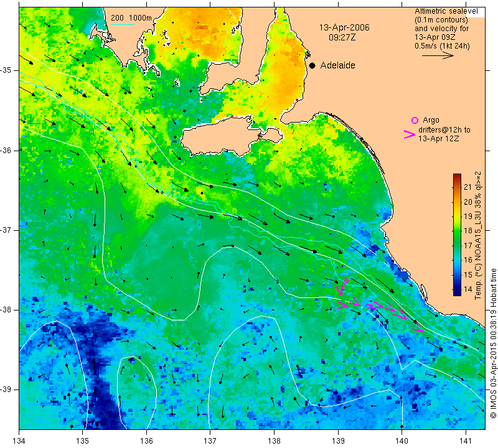Click the 18 value on temperature scale

[x=468, y=231]
